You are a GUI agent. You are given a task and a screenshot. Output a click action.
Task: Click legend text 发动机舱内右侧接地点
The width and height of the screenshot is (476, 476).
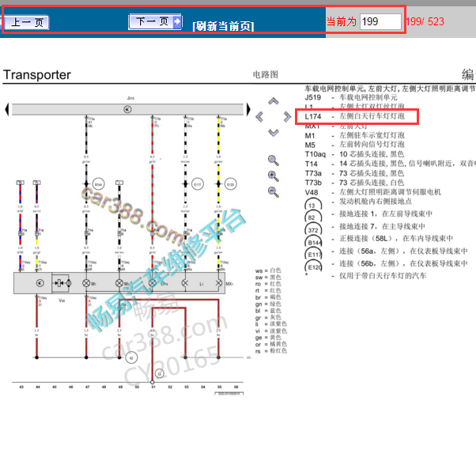376,202
